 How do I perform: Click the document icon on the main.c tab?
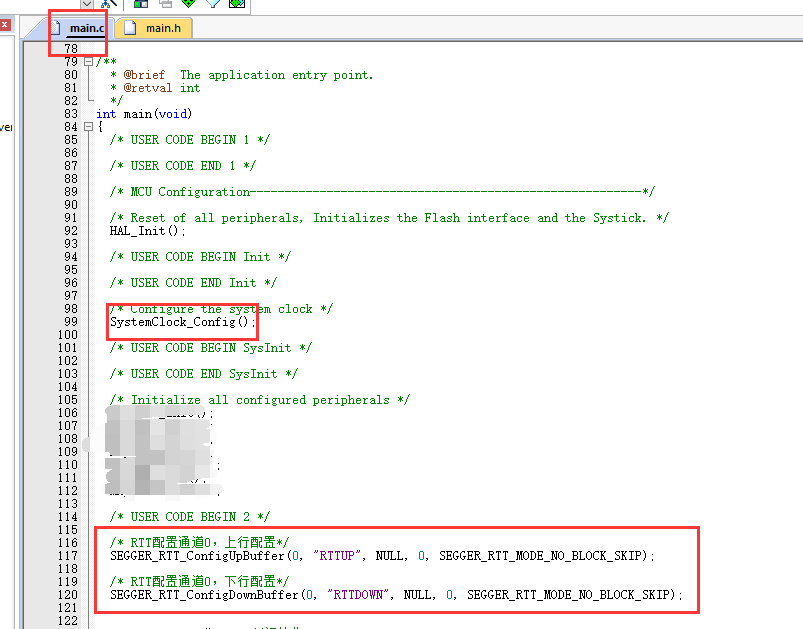[57, 27]
